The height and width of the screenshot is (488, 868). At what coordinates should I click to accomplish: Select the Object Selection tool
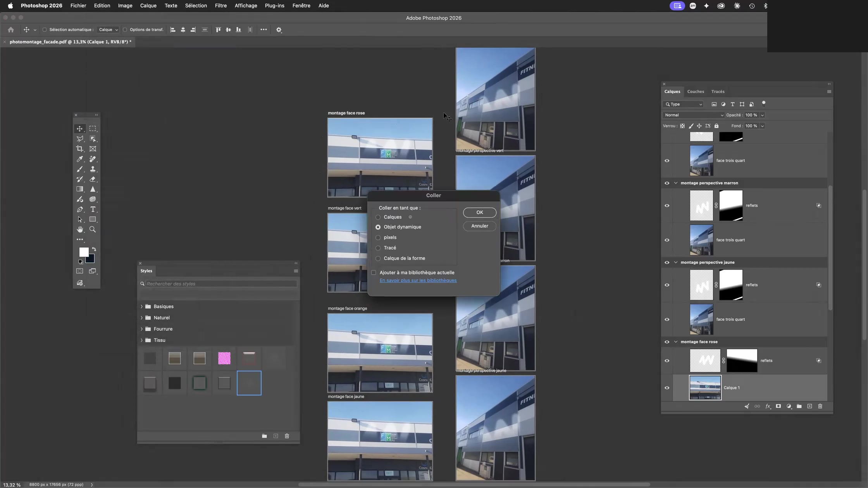pos(93,139)
